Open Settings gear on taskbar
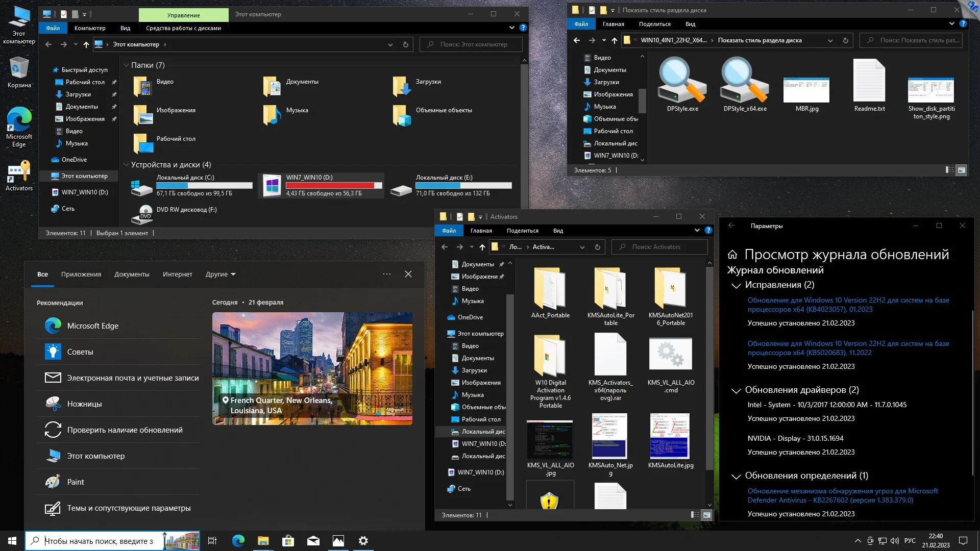This screenshot has width=980, height=551. (363, 541)
